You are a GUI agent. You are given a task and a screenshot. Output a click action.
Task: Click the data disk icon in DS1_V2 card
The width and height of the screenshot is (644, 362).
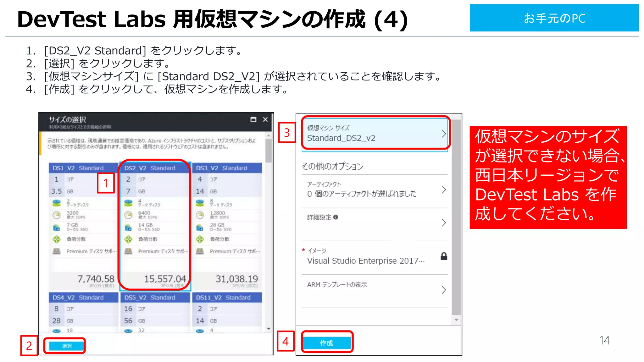coord(57,203)
